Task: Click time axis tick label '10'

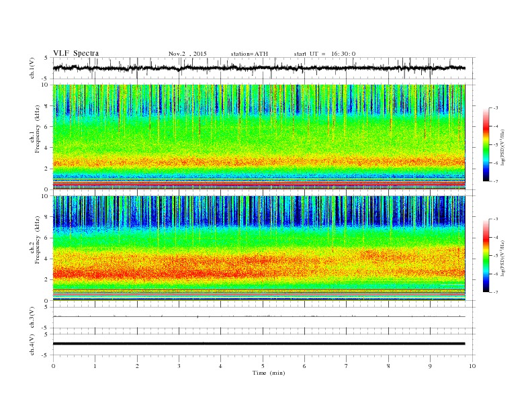Action: 472,366
